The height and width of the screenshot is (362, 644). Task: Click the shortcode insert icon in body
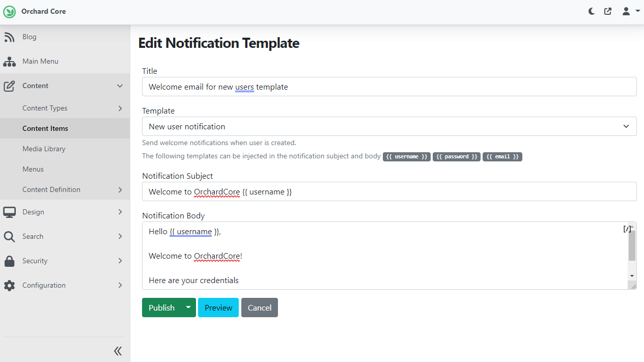tap(627, 229)
